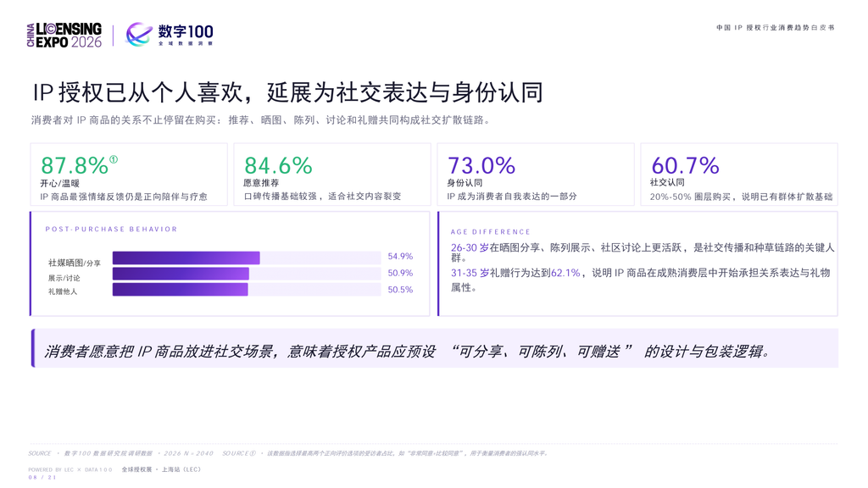
Task: Click the highlighted 26-30 岁 text
Action: tap(470, 248)
